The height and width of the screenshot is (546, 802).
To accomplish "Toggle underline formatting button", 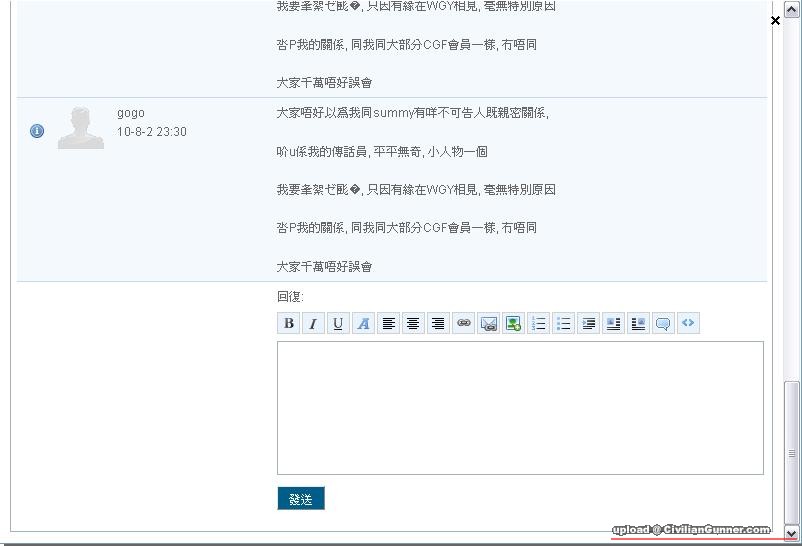I will click(x=338, y=323).
